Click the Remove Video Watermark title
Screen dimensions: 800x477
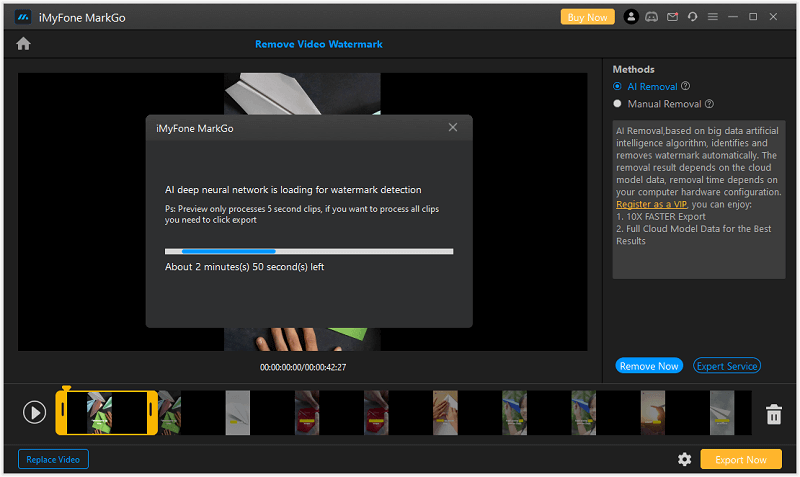319,44
